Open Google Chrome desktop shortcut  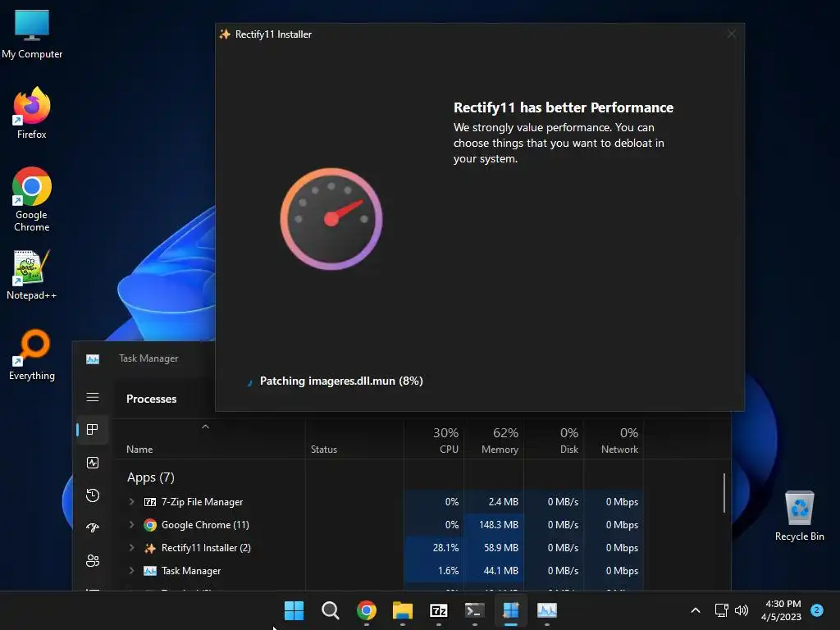click(x=32, y=199)
